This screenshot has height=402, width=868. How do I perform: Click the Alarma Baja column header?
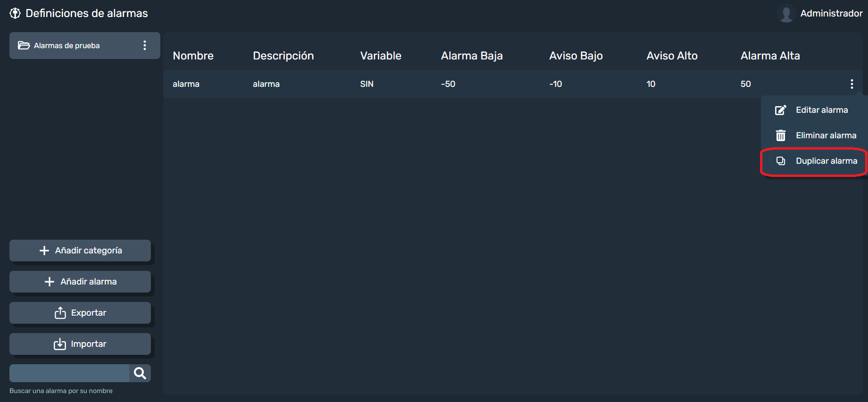[x=472, y=56]
